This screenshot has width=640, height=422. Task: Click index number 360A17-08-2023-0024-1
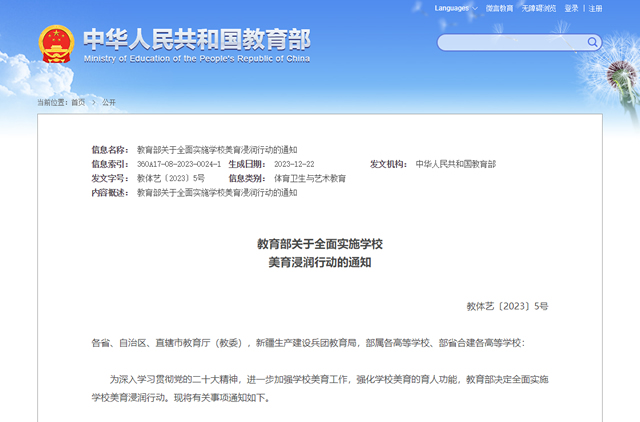click(178, 163)
